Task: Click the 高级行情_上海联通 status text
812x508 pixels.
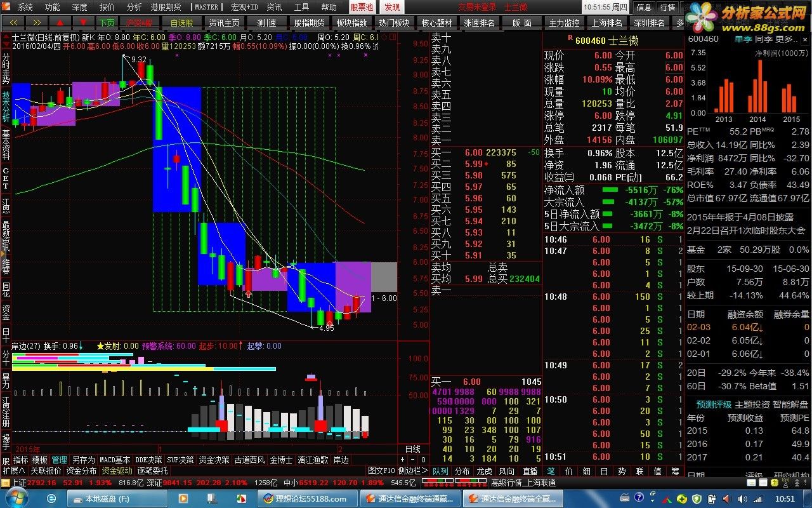Action: (523, 483)
